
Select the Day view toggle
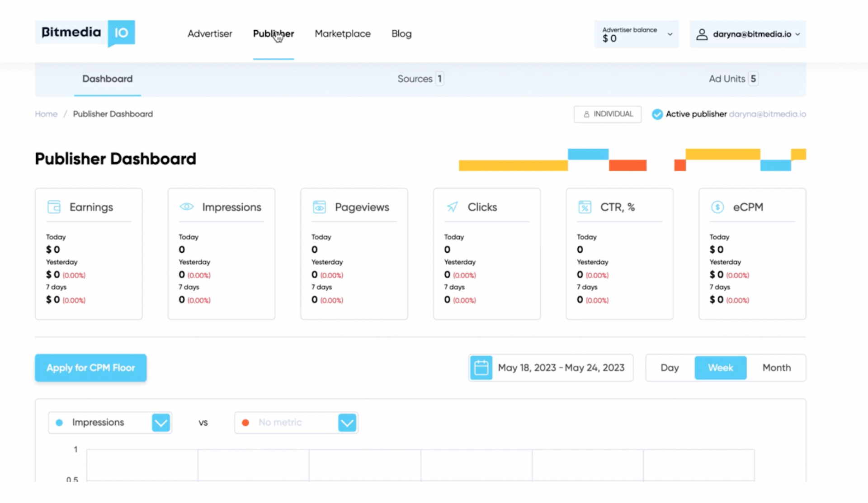[x=669, y=368]
